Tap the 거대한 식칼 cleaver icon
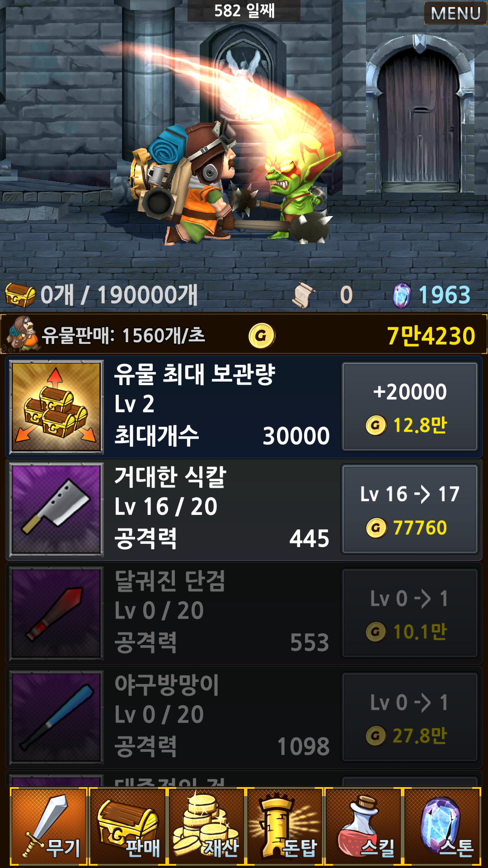488x868 pixels. pos(56,509)
